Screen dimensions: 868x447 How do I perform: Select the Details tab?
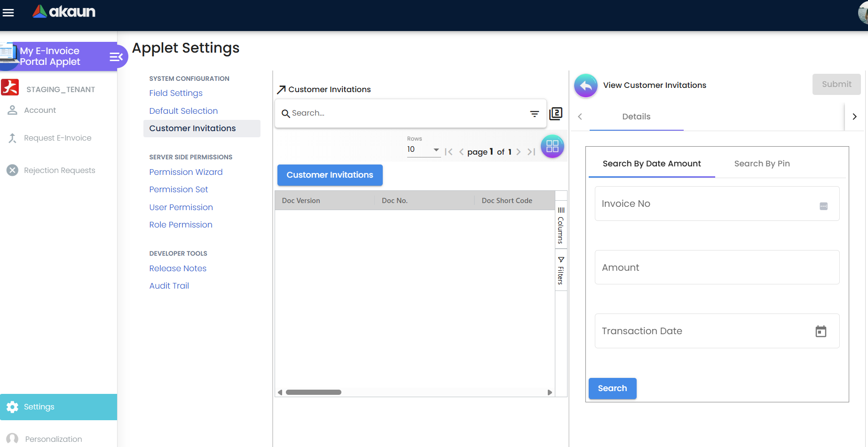(x=636, y=117)
